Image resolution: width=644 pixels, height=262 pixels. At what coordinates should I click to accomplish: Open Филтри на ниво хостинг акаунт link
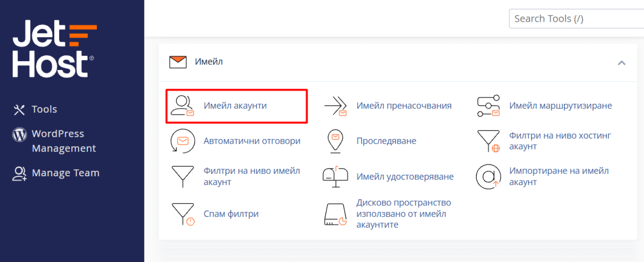(x=560, y=141)
